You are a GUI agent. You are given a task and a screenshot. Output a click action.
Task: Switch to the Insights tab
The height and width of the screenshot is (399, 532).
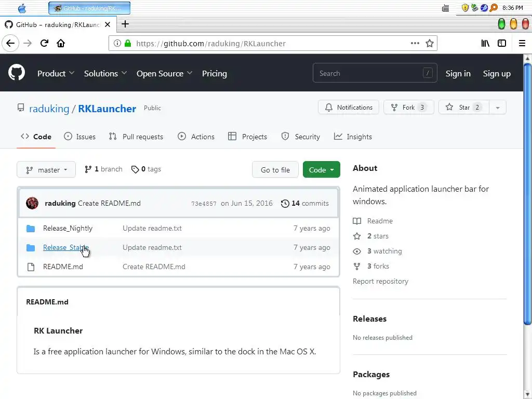353,137
